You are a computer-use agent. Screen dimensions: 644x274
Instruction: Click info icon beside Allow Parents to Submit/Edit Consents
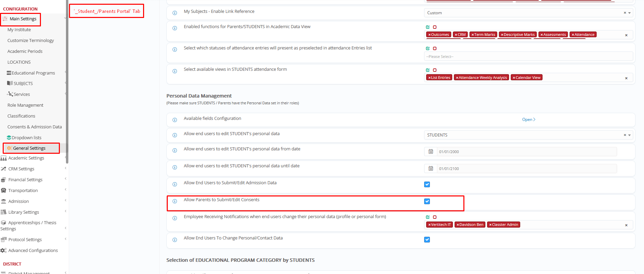tap(175, 201)
